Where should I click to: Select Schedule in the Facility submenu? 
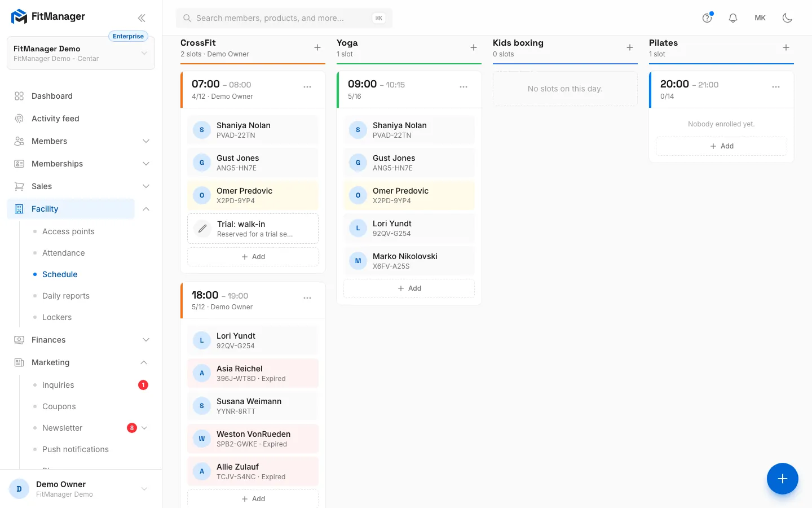tap(60, 274)
